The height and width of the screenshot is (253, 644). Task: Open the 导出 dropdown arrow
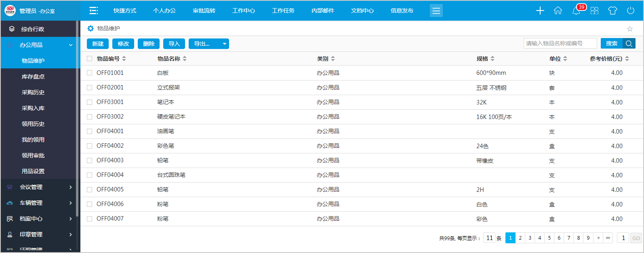(x=224, y=44)
